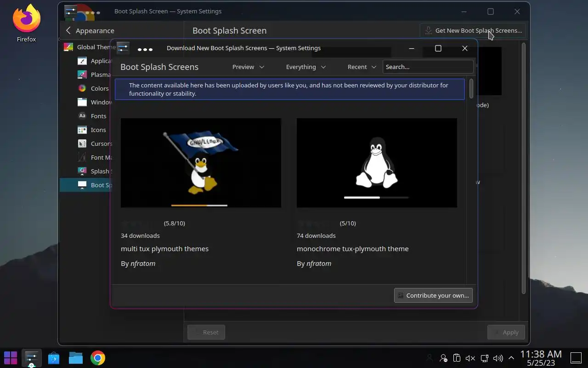Open the Firefox desktop shortcut
588x368 pixels.
click(x=27, y=23)
